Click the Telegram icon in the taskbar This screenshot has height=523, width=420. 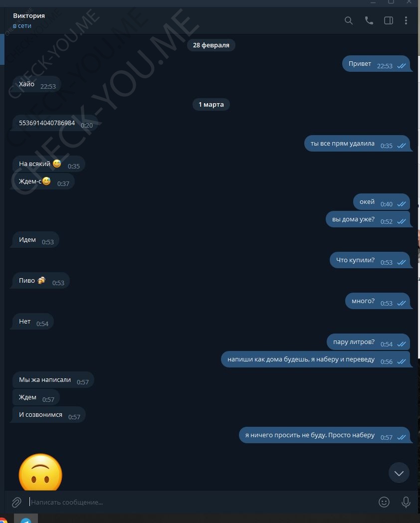25,519
